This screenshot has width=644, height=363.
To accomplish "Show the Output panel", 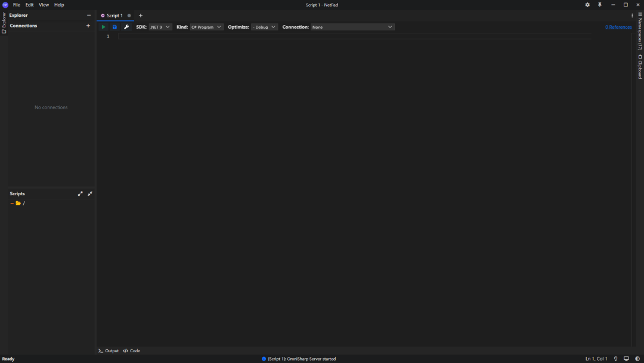I will point(109,350).
